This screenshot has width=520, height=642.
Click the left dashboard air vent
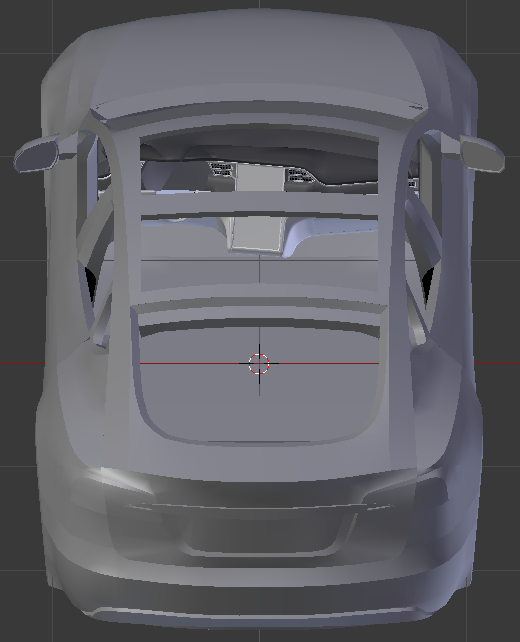[222, 169]
